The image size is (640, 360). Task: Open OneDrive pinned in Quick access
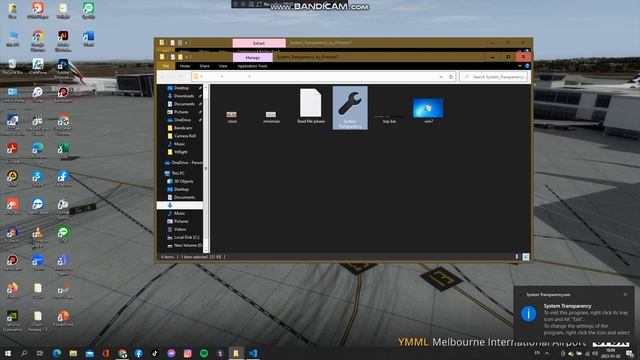182,120
